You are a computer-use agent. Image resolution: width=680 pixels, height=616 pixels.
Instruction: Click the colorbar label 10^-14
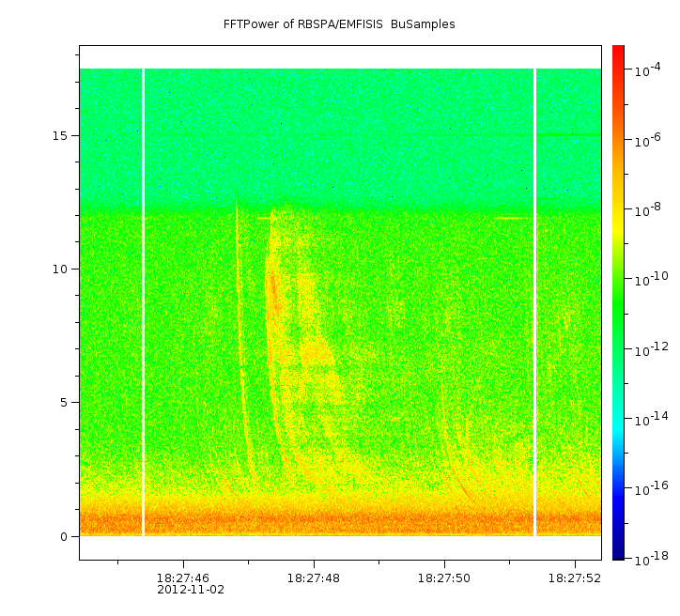click(651, 419)
